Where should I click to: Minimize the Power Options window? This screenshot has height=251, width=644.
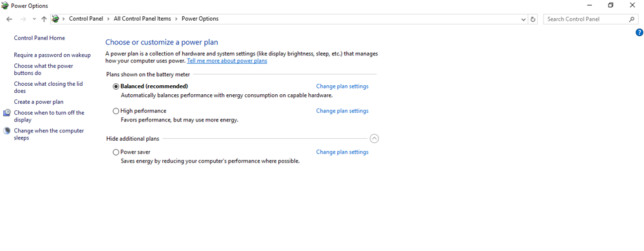point(590,5)
